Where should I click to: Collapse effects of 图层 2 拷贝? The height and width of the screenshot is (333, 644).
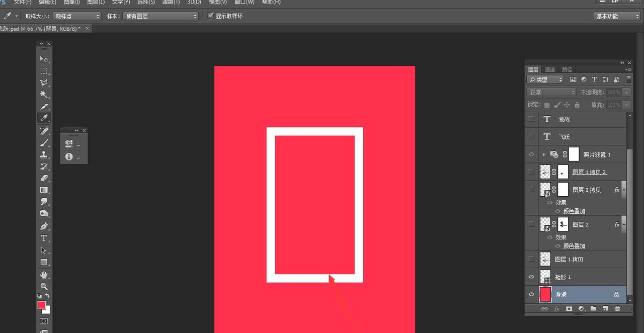coord(623,190)
